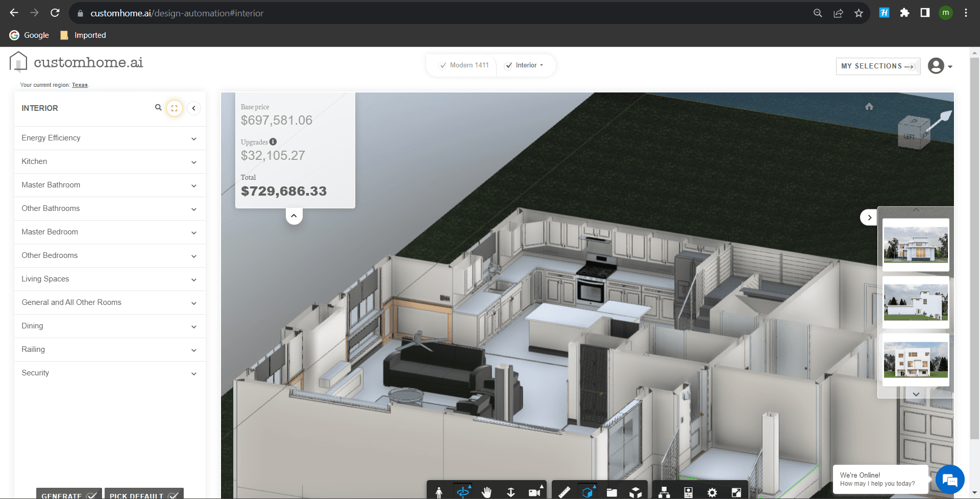Activate the explode model tool

[635, 492]
